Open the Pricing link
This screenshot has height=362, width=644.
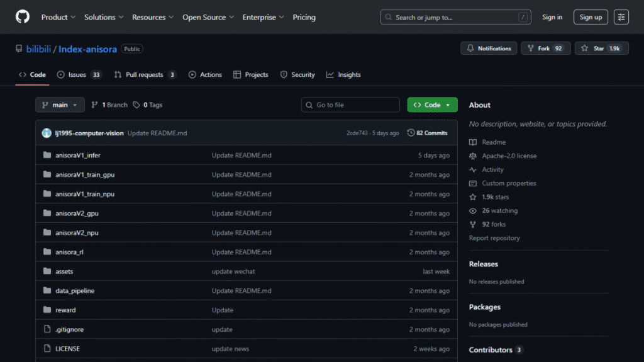tap(304, 17)
